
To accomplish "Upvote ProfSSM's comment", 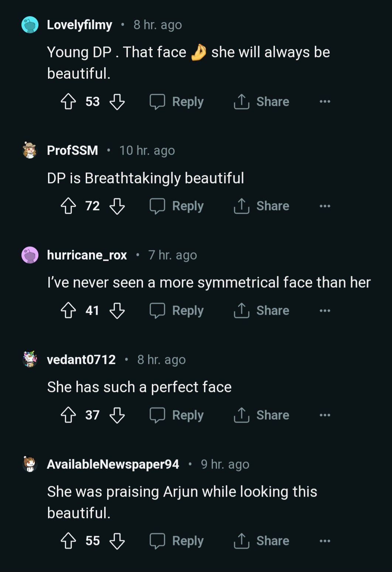I will click(x=68, y=206).
